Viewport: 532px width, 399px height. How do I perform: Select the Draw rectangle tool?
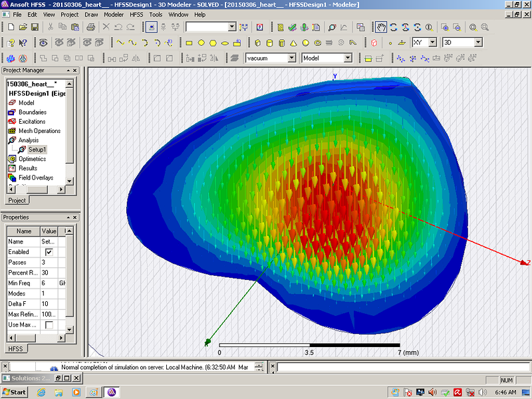coord(189,43)
